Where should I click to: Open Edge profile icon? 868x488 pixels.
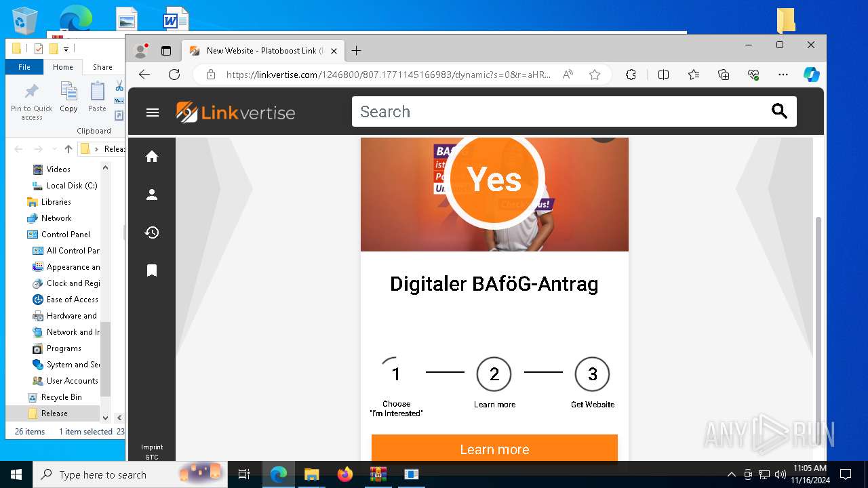[141, 51]
